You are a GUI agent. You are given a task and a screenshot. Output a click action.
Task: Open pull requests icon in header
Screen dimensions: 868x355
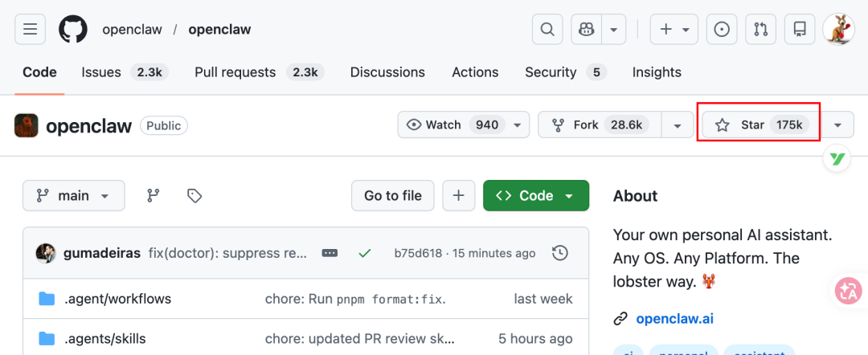[760, 30]
